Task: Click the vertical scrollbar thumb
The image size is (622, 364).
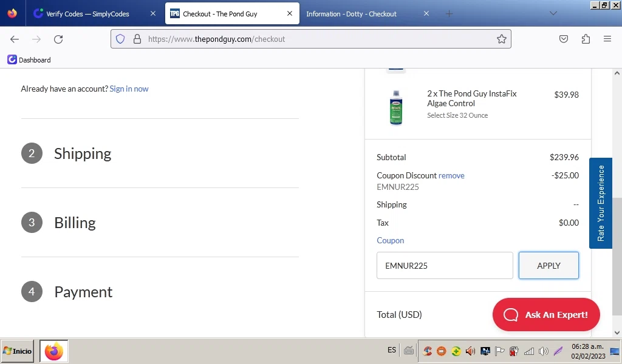Action: point(617,256)
